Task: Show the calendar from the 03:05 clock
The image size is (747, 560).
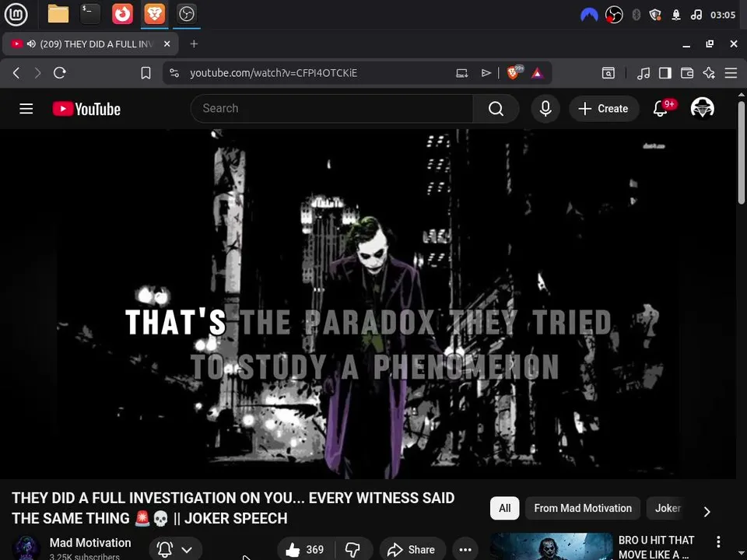Action: pyautogui.click(x=723, y=15)
